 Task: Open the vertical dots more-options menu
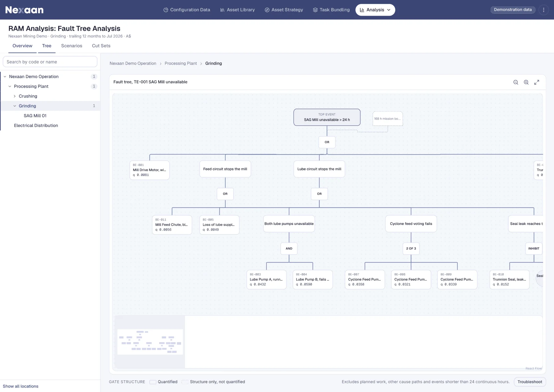(544, 10)
